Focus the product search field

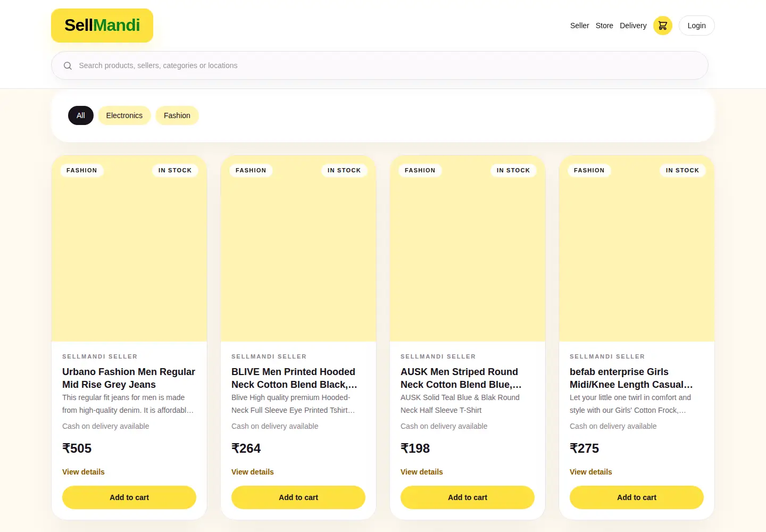[x=380, y=65]
